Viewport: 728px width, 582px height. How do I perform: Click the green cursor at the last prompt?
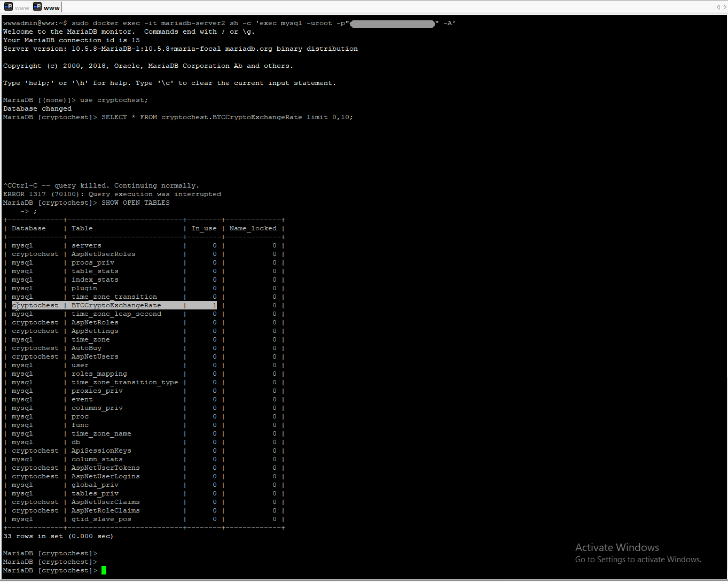[x=104, y=570]
